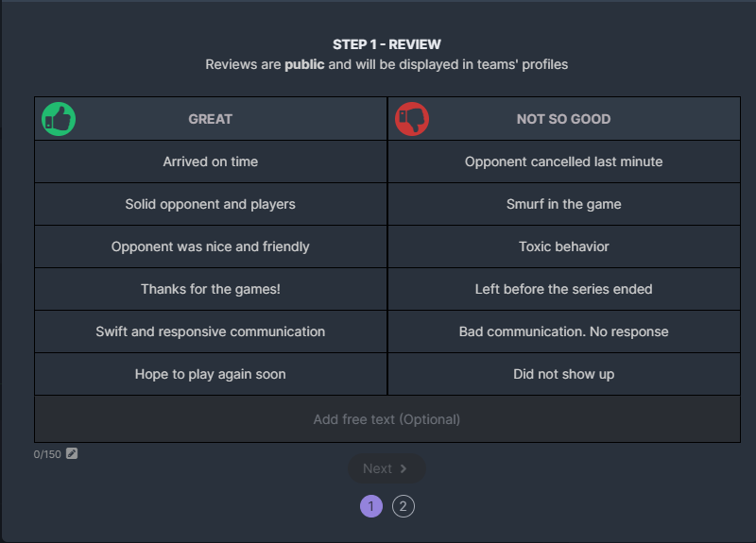Pick the "Did not show up" option

coord(563,374)
